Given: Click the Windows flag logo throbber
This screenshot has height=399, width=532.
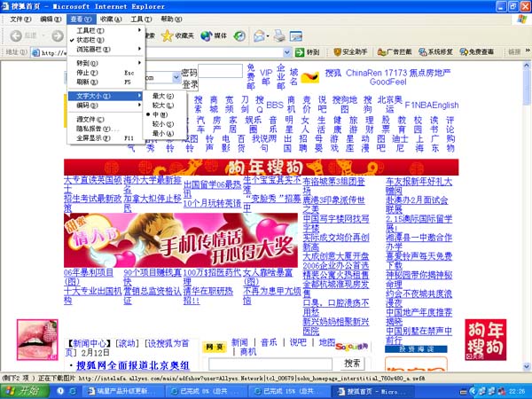Looking at the screenshot, I should (x=522, y=19).
